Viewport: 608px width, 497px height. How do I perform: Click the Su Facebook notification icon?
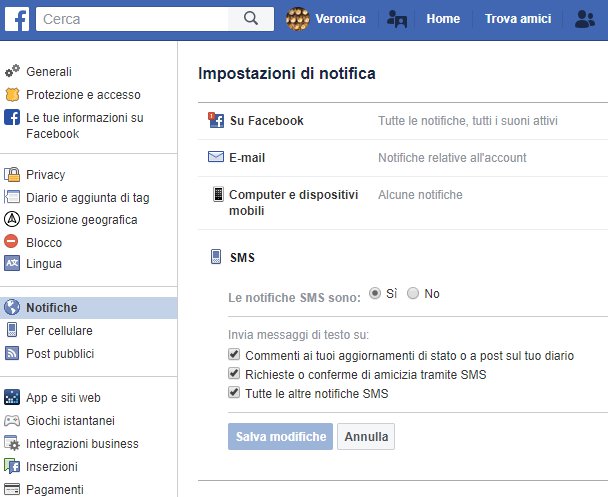(x=216, y=120)
